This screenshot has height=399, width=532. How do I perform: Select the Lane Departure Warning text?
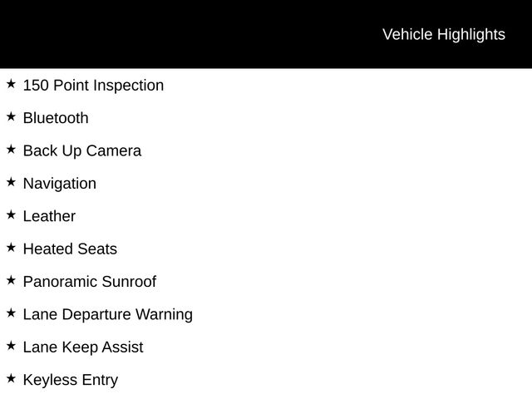tap(108, 314)
